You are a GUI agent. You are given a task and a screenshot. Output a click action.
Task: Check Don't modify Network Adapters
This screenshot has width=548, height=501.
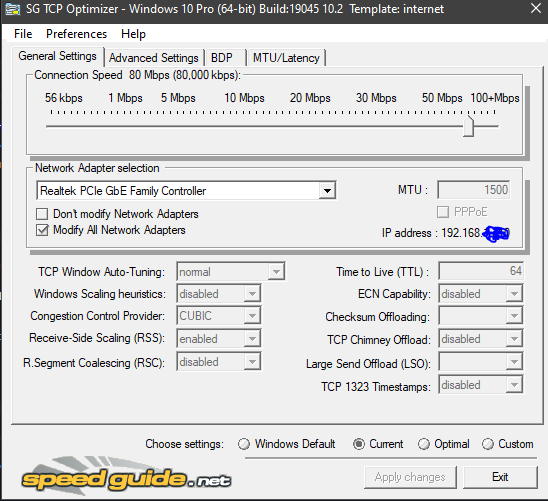[42, 214]
